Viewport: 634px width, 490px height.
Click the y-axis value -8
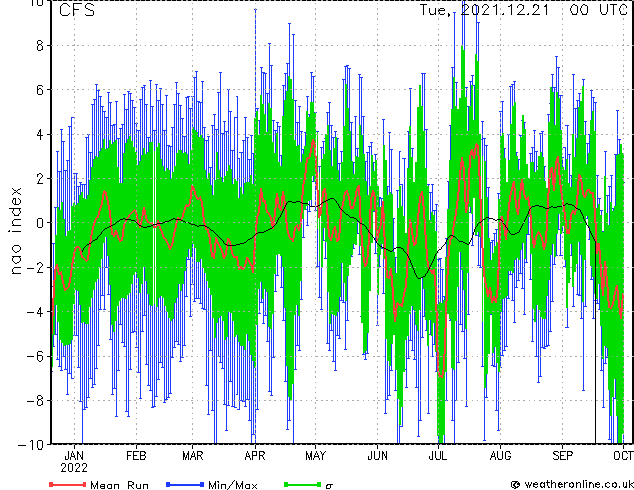click(35, 401)
